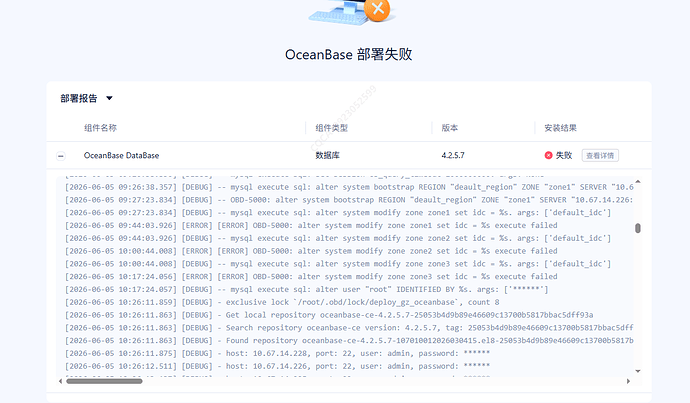Select the version 4.2.5.7 cell
690x403 pixels.
(453, 155)
